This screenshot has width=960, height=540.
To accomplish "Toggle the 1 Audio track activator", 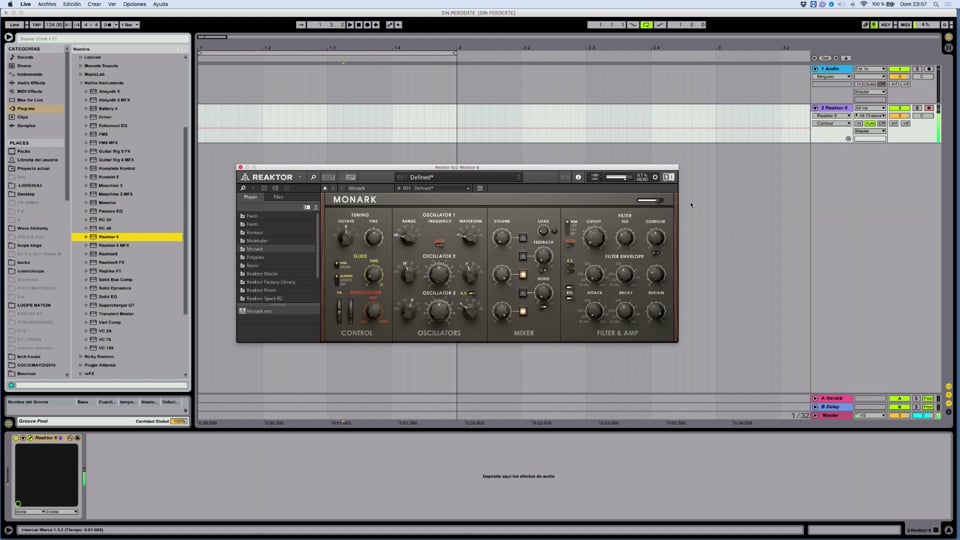I will 899,69.
